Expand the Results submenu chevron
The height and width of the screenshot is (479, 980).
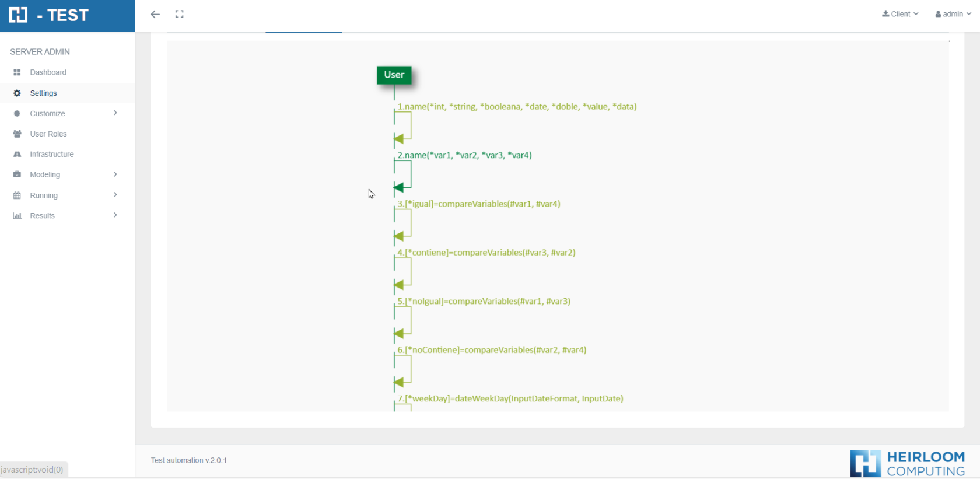pos(116,215)
